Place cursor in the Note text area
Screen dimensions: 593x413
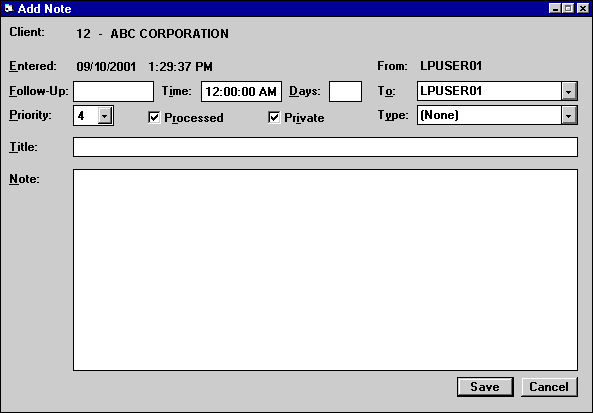tap(325, 270)
